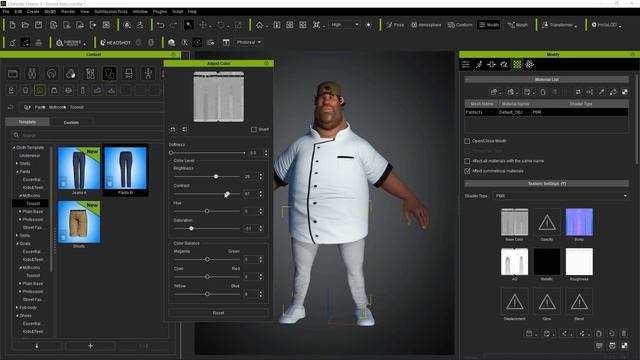The width and height of the screenshot is (640, 360).
Task: Click the Redo arrow icon
Action: [x=173, y=25]
